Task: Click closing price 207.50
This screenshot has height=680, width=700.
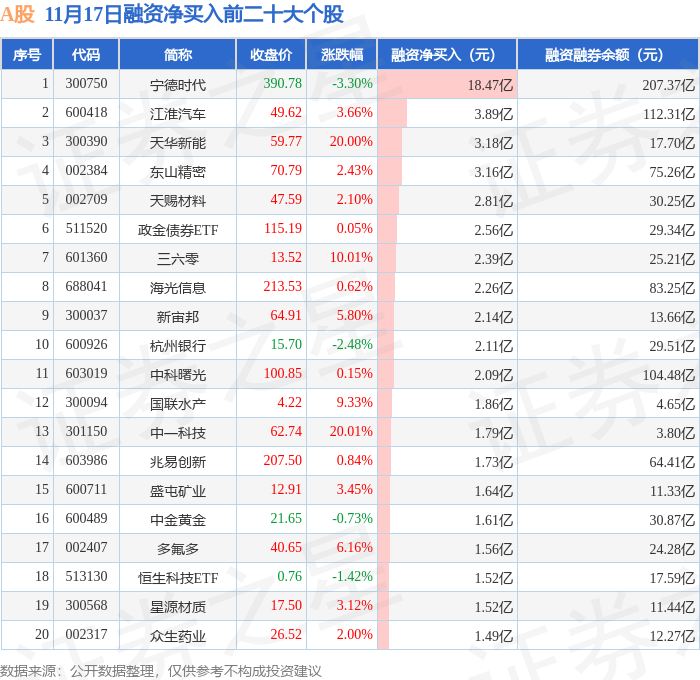Action: pos(283,461)
